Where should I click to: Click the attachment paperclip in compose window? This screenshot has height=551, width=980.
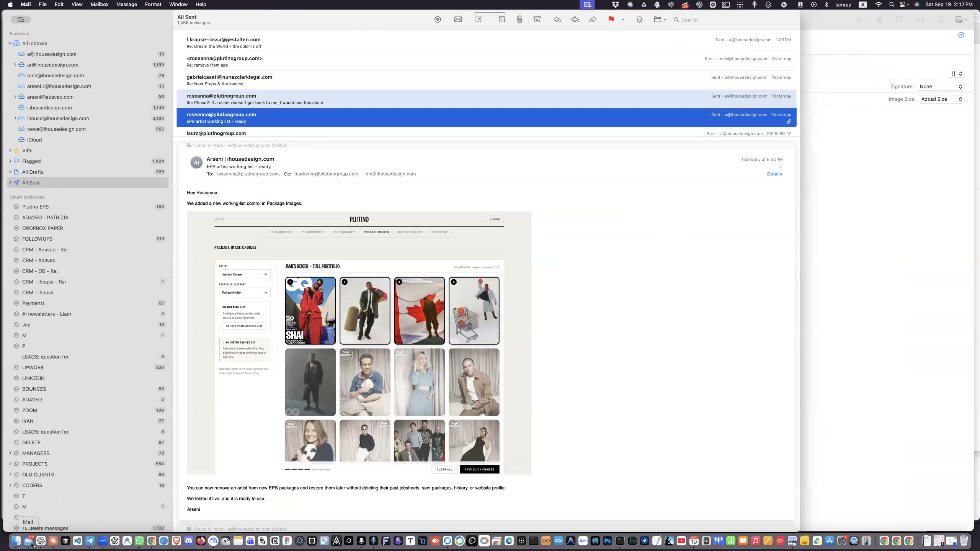click(879, 20)
